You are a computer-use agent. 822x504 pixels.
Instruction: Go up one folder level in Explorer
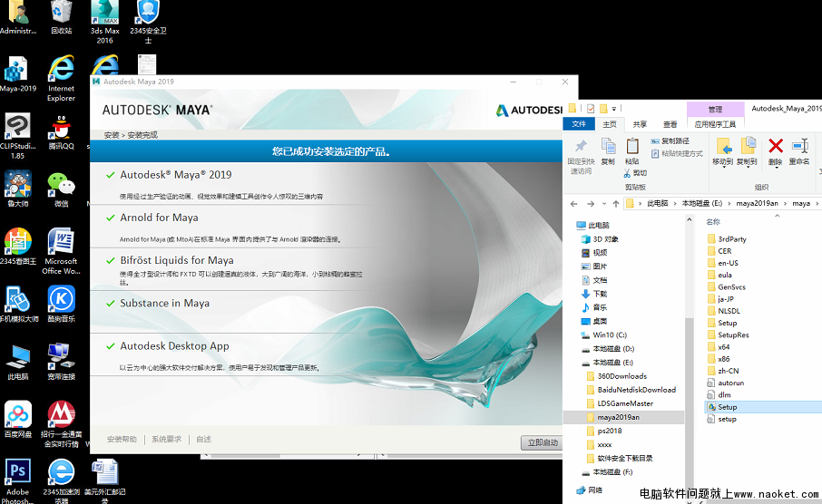(x=616, y=204)
